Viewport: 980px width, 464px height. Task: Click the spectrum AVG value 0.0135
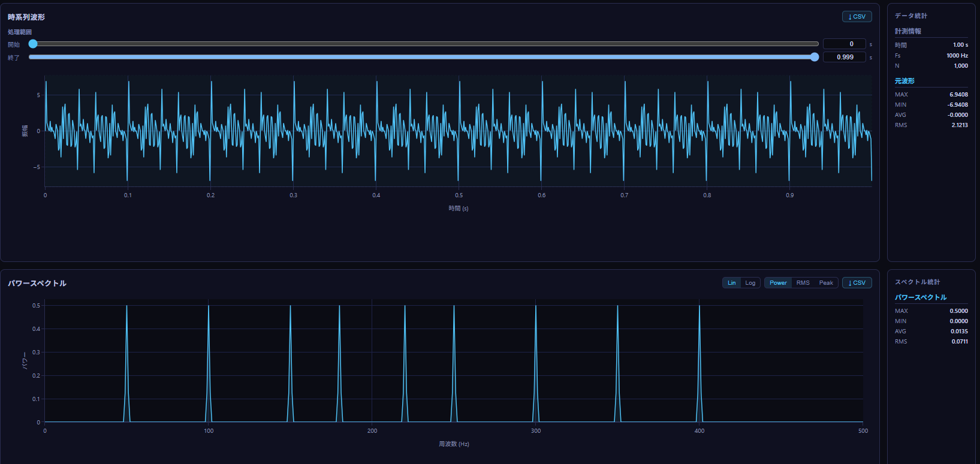[959, 332]
